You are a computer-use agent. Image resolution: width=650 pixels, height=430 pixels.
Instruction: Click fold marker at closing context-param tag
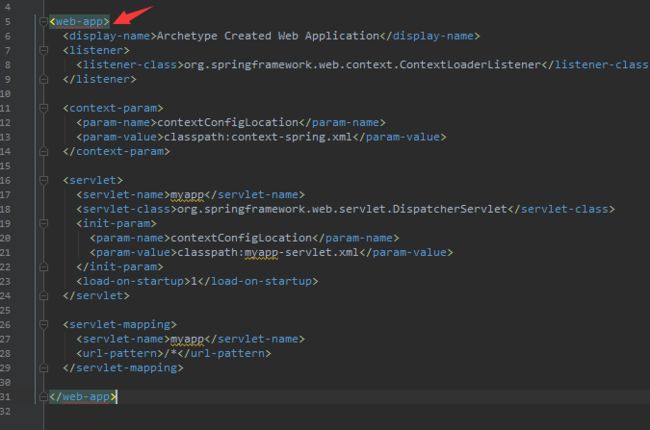(43, 152)
